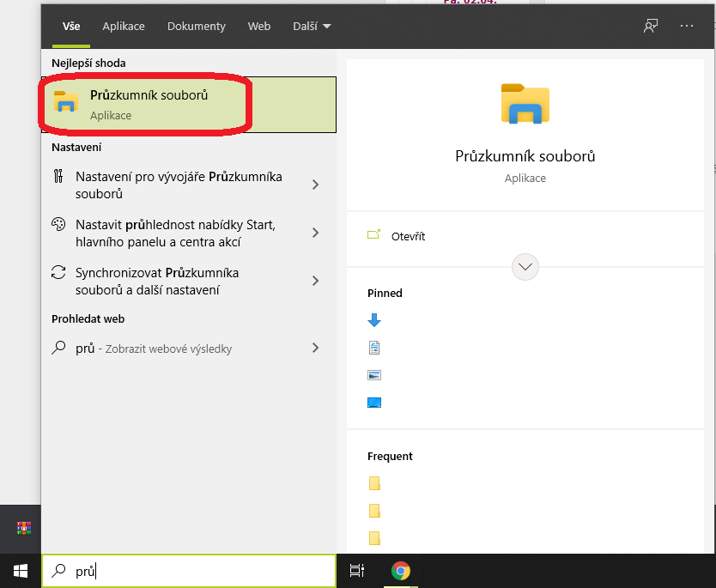This screenshot has width=716, height=588.
Task: Expand arrow beside Synchronizovat Průzkumníka souborů
Action: (x=316, y=281)
